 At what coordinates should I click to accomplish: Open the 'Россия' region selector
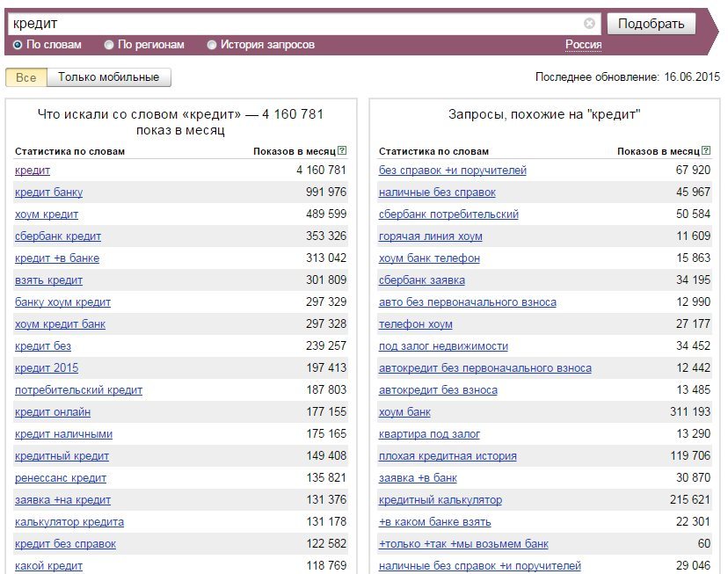pyautogui.click(x=583, y=45)
